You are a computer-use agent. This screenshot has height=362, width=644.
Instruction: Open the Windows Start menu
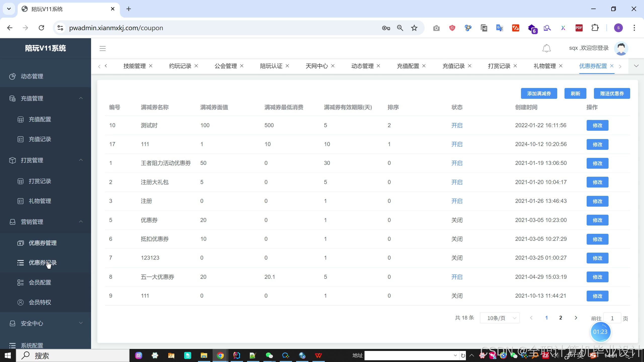click(8, 355)
